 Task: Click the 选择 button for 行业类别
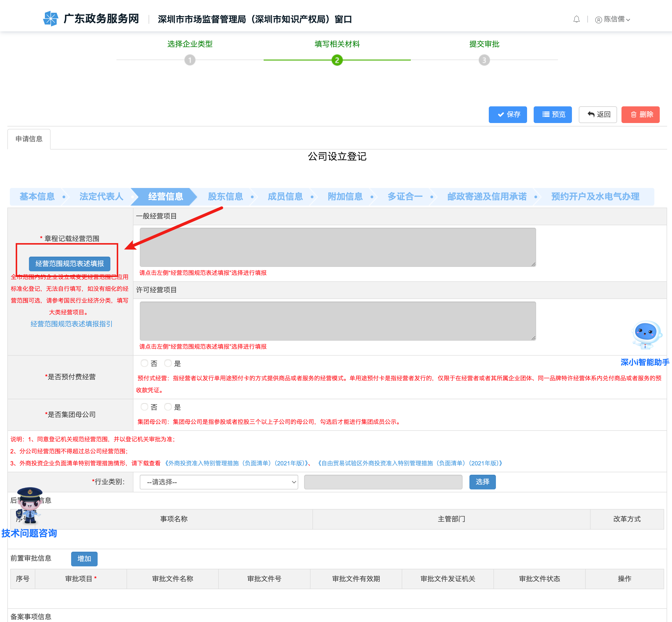click(482, 482)
